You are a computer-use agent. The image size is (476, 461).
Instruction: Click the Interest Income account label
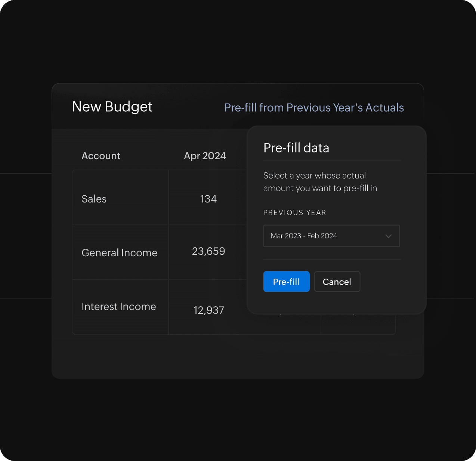(119, 307)
